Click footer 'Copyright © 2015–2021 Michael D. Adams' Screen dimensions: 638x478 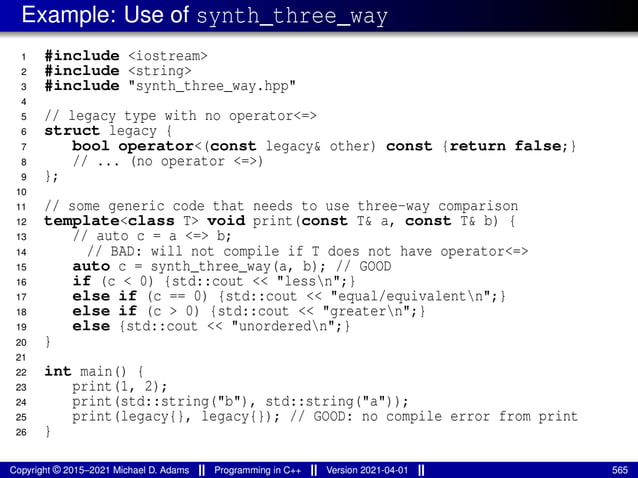click(x=99, y=470)
